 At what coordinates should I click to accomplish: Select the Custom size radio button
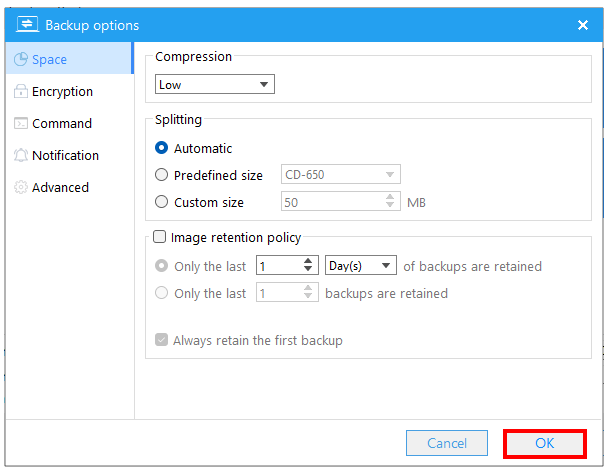tap(161, 202)
